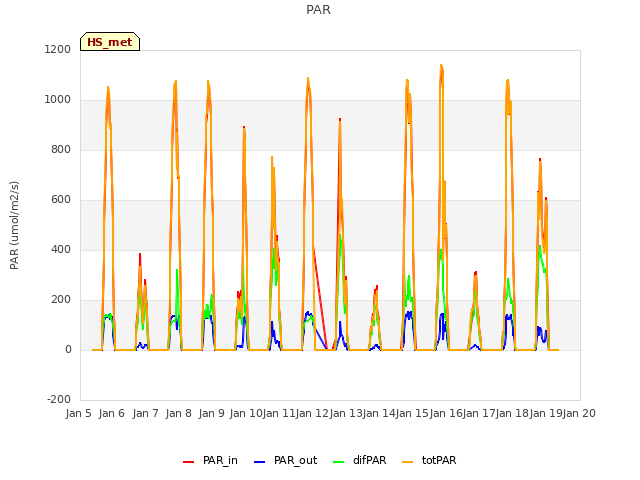640x480 pixels.
Task: Toggle the difPAR legend entry
Action: click(x=360, y=460)
